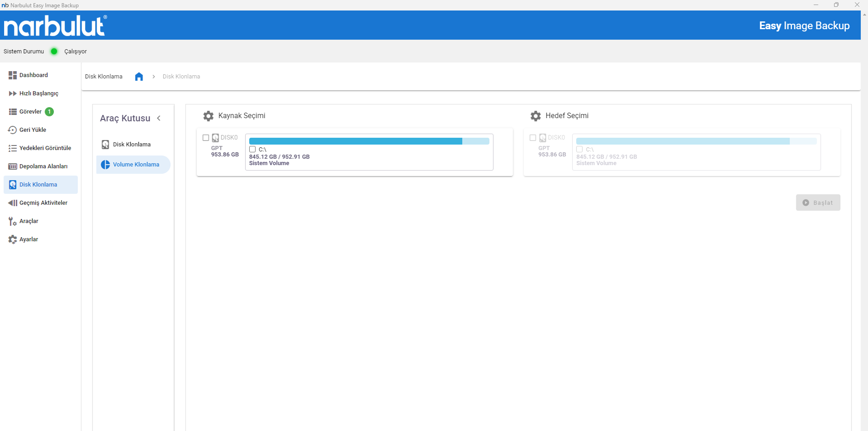Click the Depolama Alanları storage icon
The image size is (868, 431).
(x=12, y=166)
